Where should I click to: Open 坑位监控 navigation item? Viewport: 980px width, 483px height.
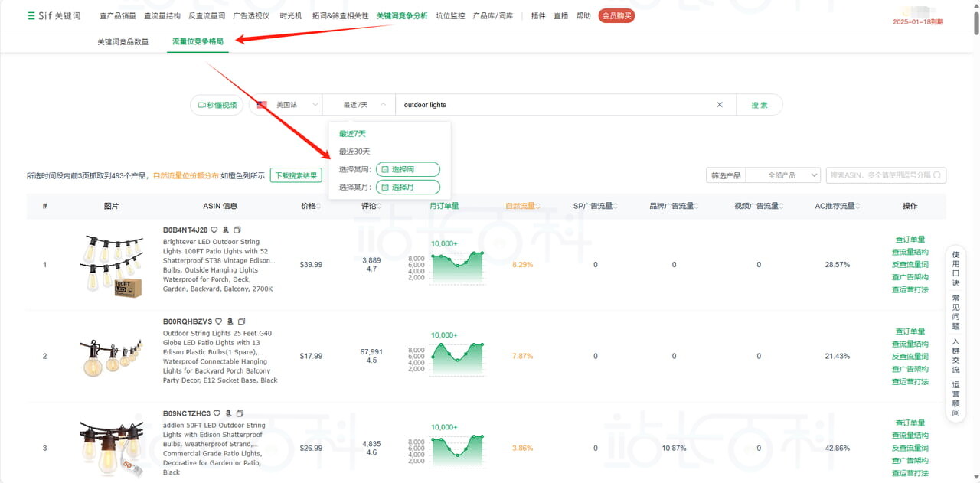pos(450,16)
